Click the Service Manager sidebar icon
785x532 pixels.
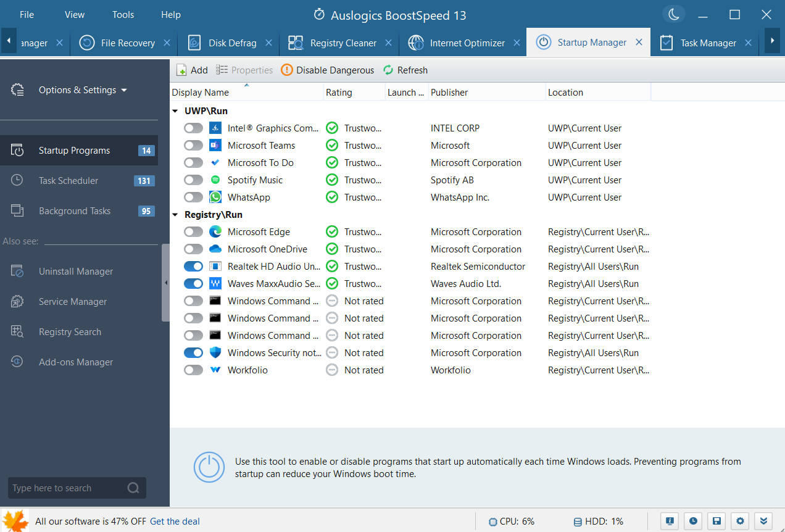(x=17, y=301)
